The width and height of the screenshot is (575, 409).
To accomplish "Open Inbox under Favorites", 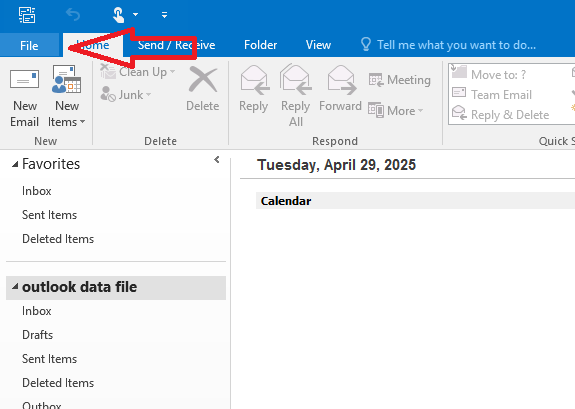I will click(x=37, y=191).
